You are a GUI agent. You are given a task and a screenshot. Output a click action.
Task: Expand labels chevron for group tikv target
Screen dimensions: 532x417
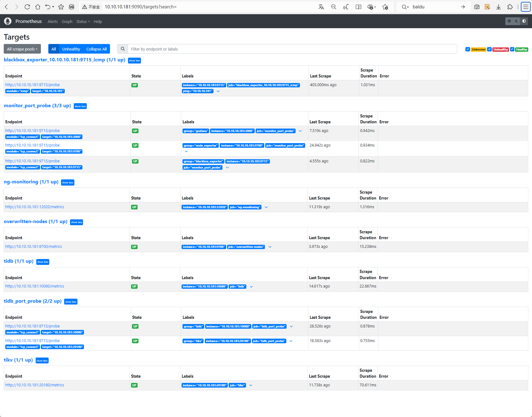point(291,341)
